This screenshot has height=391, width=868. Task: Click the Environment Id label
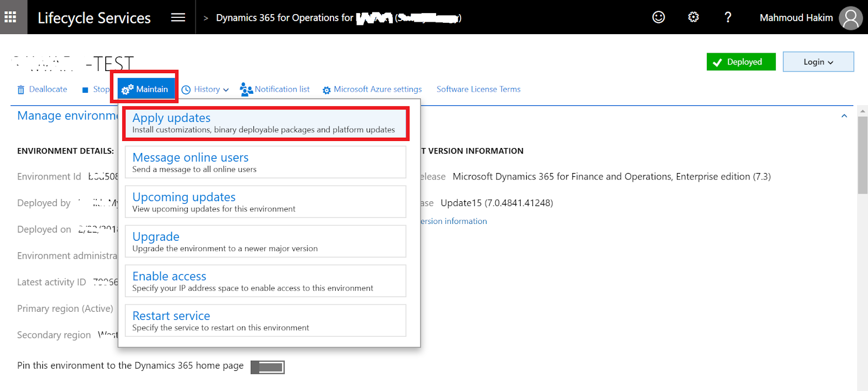click(49, 176)
